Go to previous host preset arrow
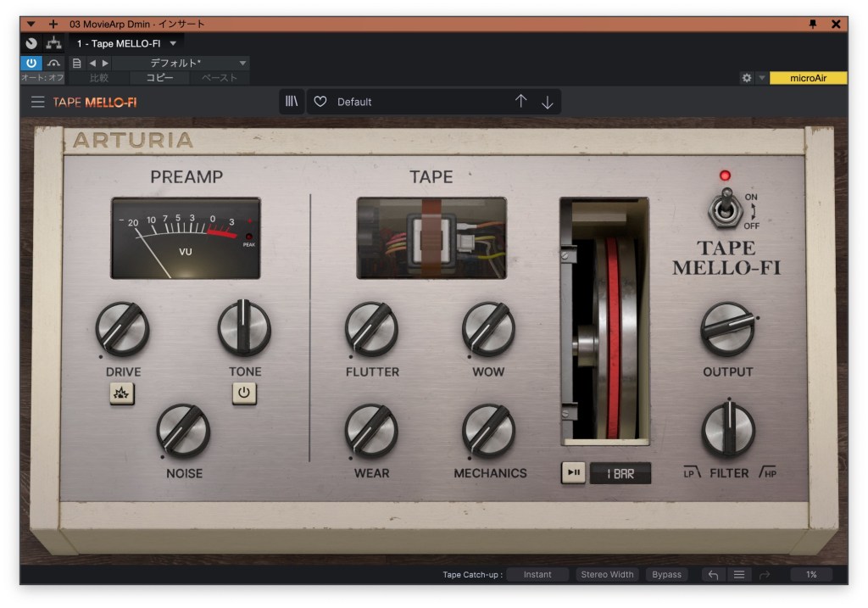The height and width of the screenshot is (608, 868). [92, 63]
